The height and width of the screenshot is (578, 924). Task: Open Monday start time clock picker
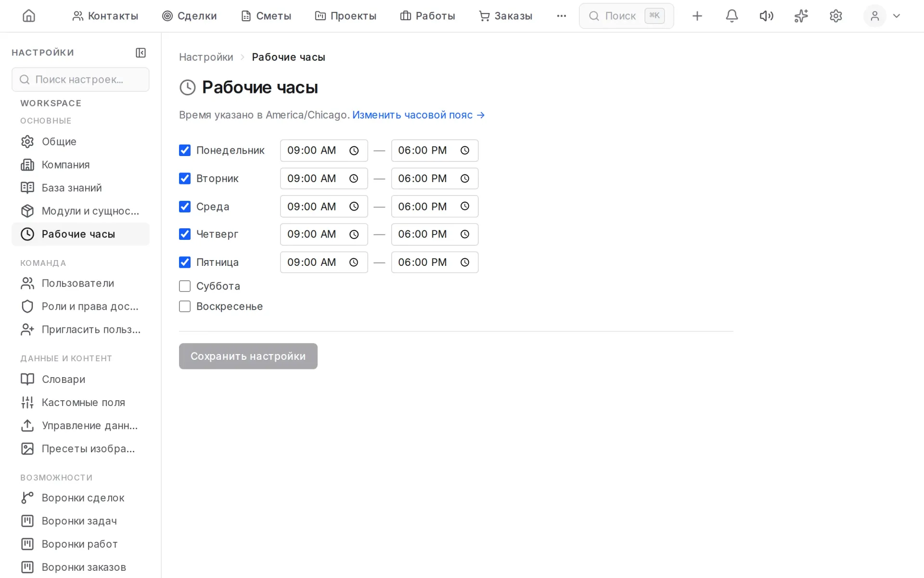tap(354, 151)
